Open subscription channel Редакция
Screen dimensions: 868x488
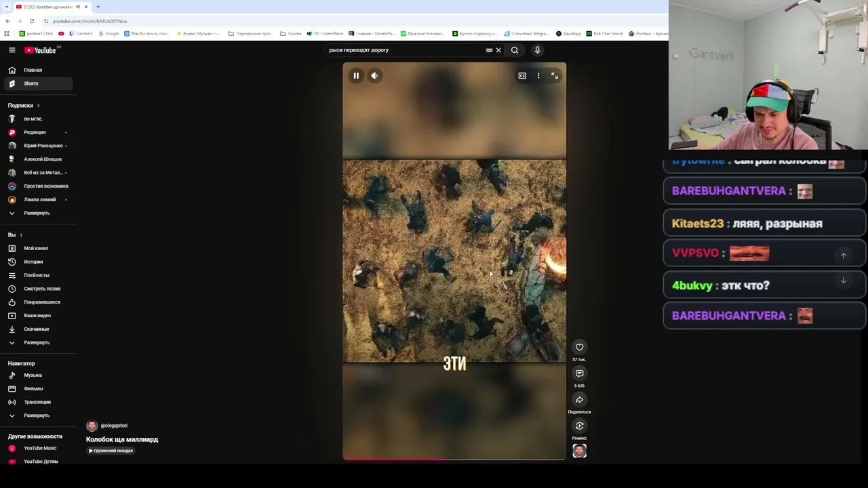(37, 132)
